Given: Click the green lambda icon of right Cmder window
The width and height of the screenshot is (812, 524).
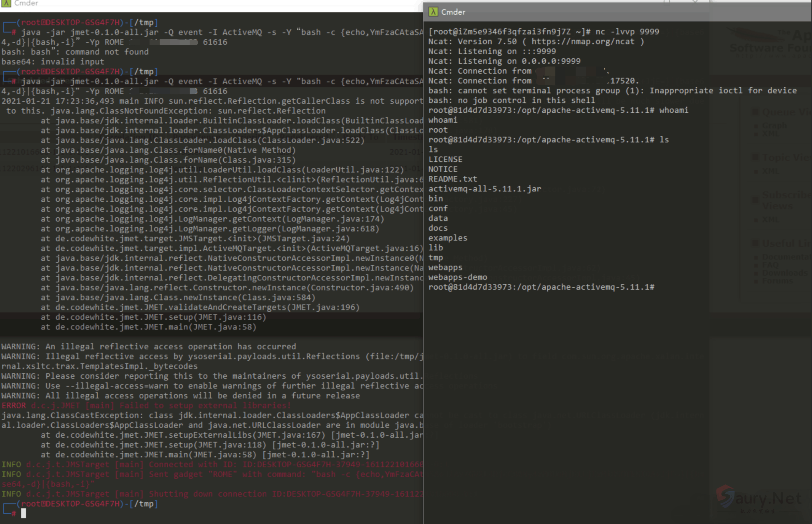Looking at the screenshot, I should point(433,12).
